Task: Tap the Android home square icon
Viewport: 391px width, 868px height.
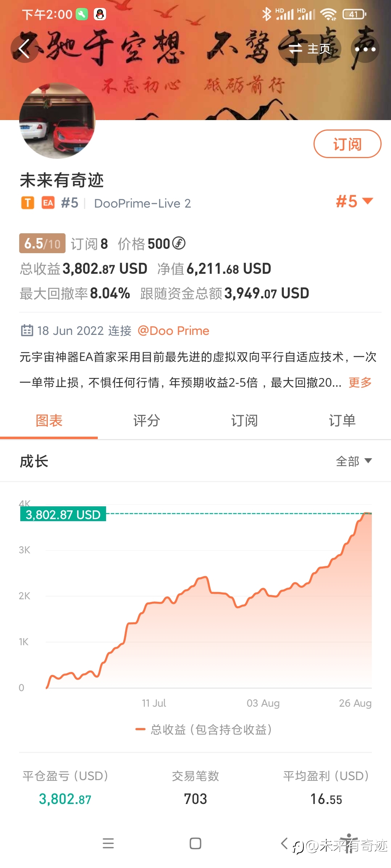Action: pos(195,843)
